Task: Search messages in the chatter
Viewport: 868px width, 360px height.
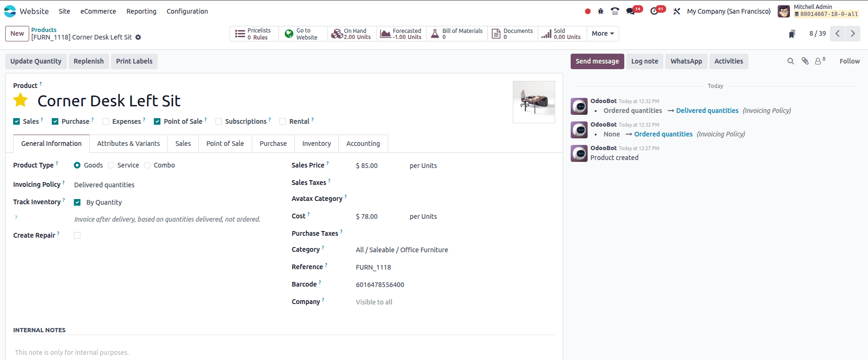Action: (791, 61)
